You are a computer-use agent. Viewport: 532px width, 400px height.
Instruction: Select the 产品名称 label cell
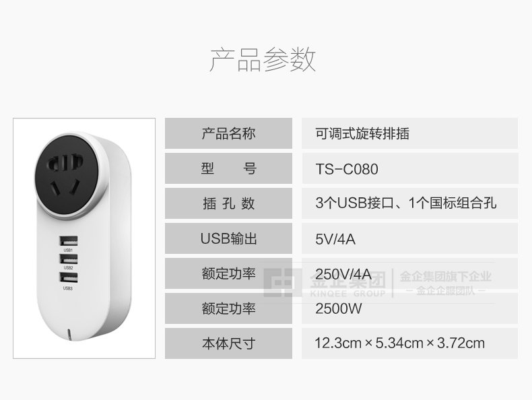tap(229, 133)
